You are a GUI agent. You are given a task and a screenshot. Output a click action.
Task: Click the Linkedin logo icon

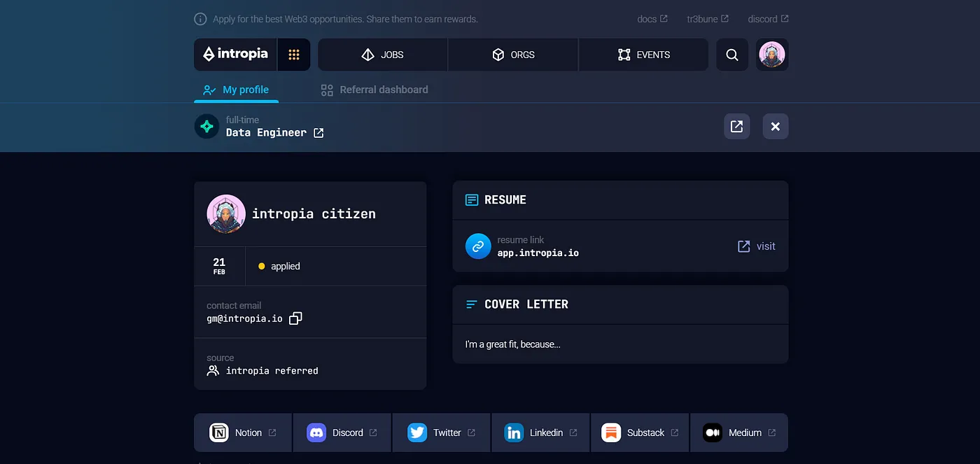[x=514, y=433]
